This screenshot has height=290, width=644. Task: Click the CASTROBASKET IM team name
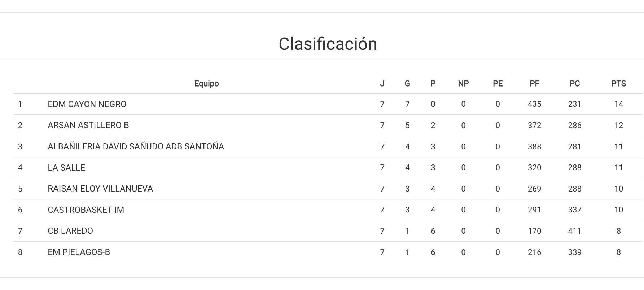click(86, 210)
